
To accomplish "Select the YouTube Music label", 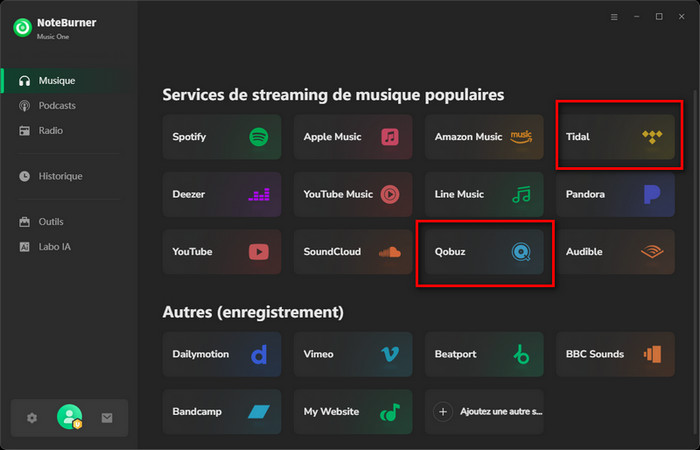I will (338, 194).
